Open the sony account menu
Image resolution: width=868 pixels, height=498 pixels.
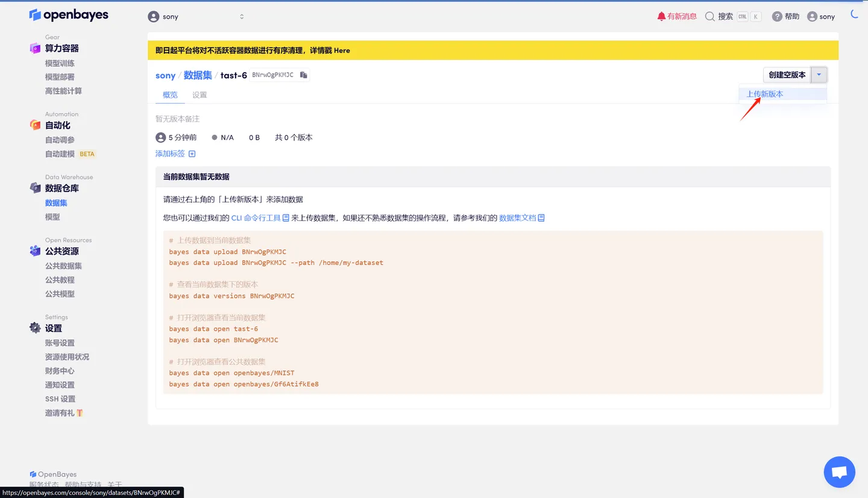tap(821, 16)
